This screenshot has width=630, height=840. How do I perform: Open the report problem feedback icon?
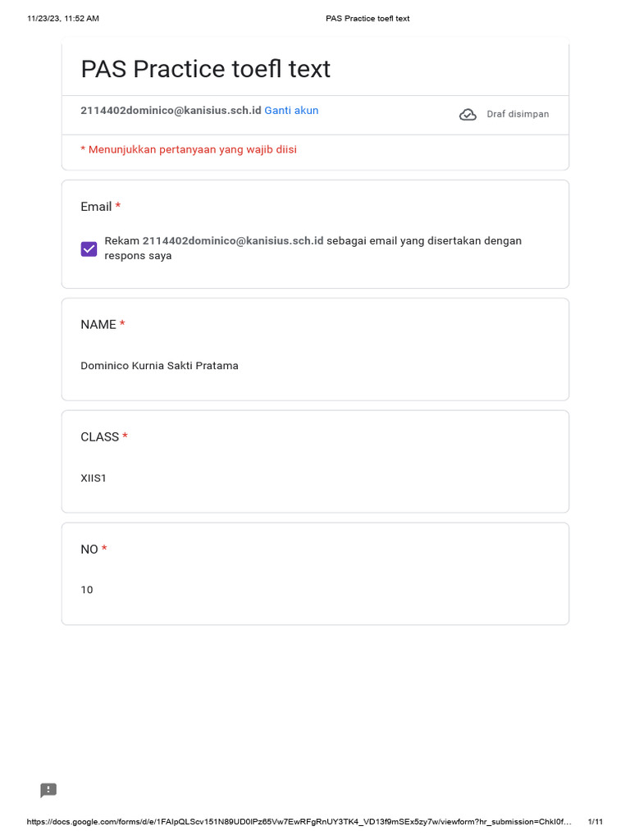(x=48, y=790)
